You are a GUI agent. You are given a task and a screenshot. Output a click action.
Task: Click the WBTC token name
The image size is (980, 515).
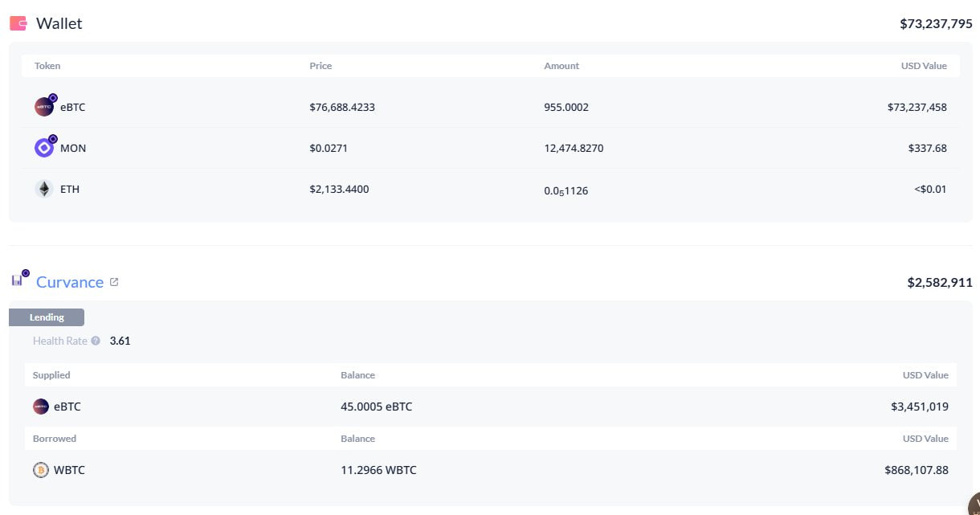[69, 470]
